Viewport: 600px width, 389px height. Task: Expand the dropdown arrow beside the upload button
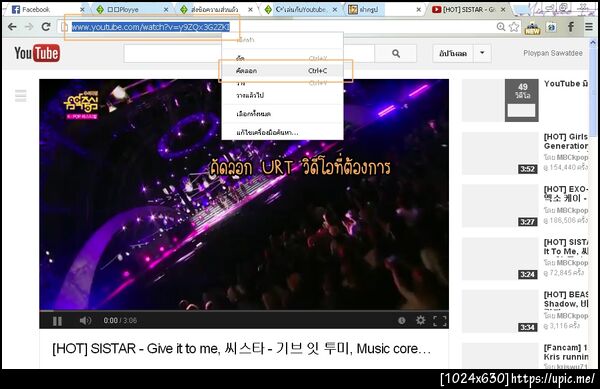482,54
